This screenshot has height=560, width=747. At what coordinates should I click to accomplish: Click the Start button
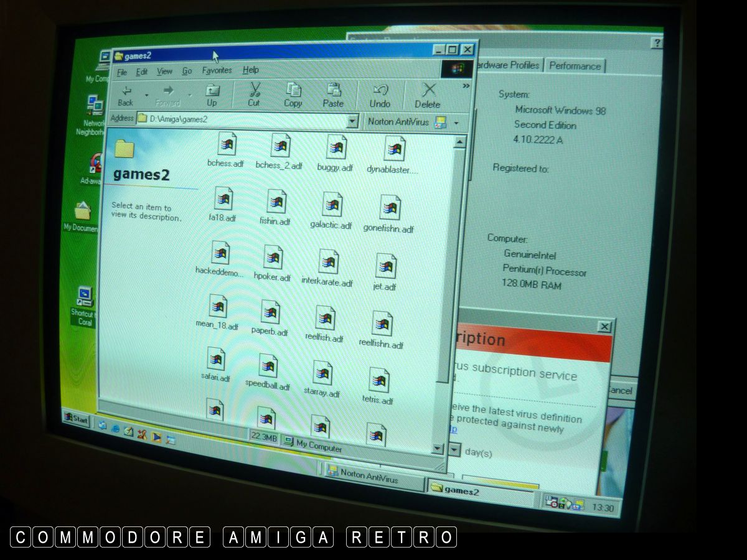(x=76, y=419)
